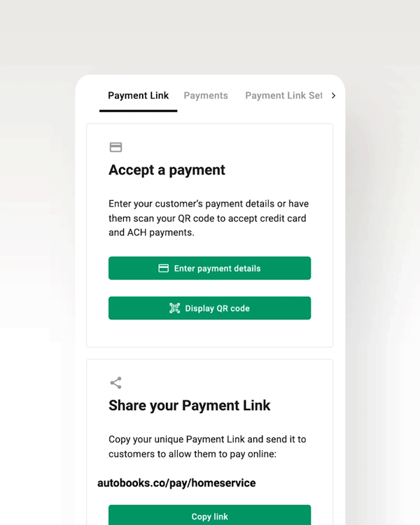Open the Payment Link Settings tab
Viewport: 420px width, 525px height.
tap(283, 96)
